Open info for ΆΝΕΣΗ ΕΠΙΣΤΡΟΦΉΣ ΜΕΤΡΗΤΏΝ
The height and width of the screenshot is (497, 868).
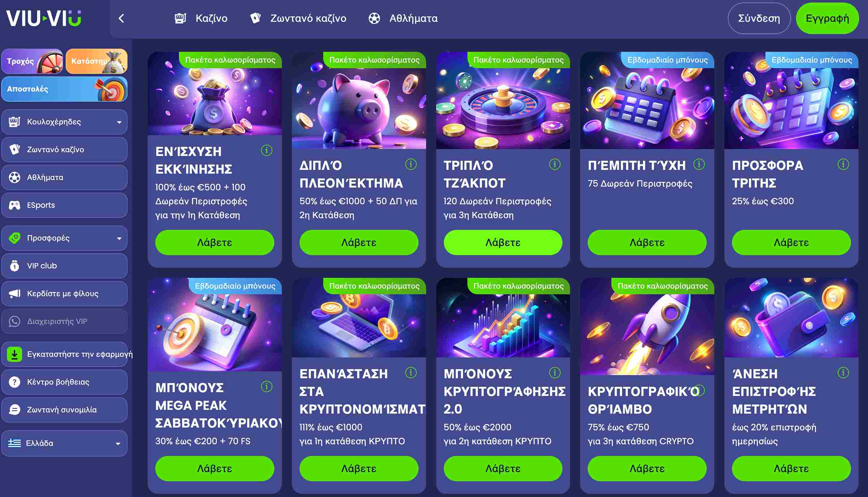[x=843, y=373]
